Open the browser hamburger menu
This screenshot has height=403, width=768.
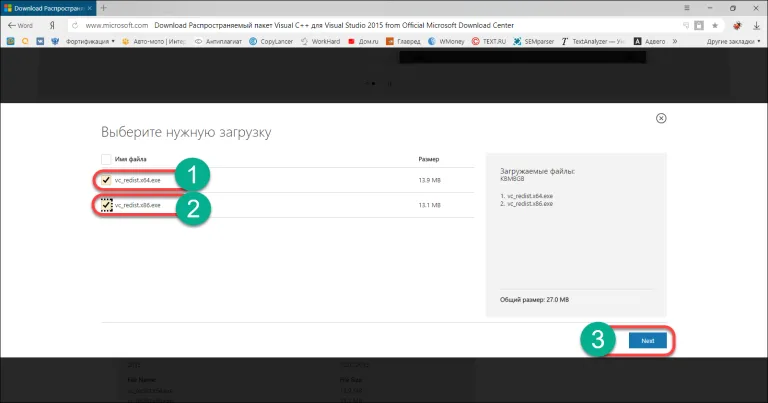(687, 8)
